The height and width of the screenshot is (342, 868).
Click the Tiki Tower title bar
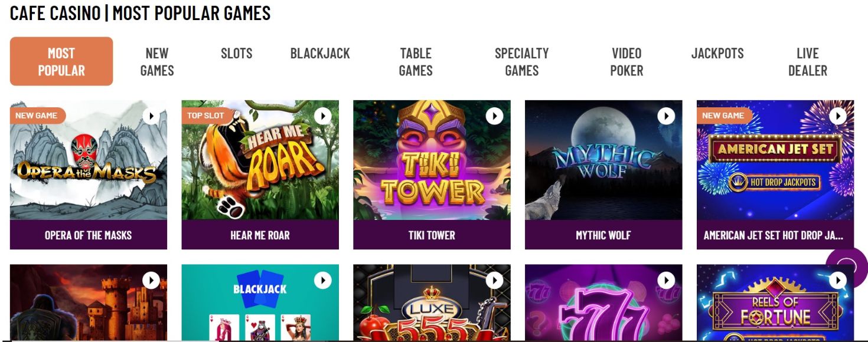point(430,234)
